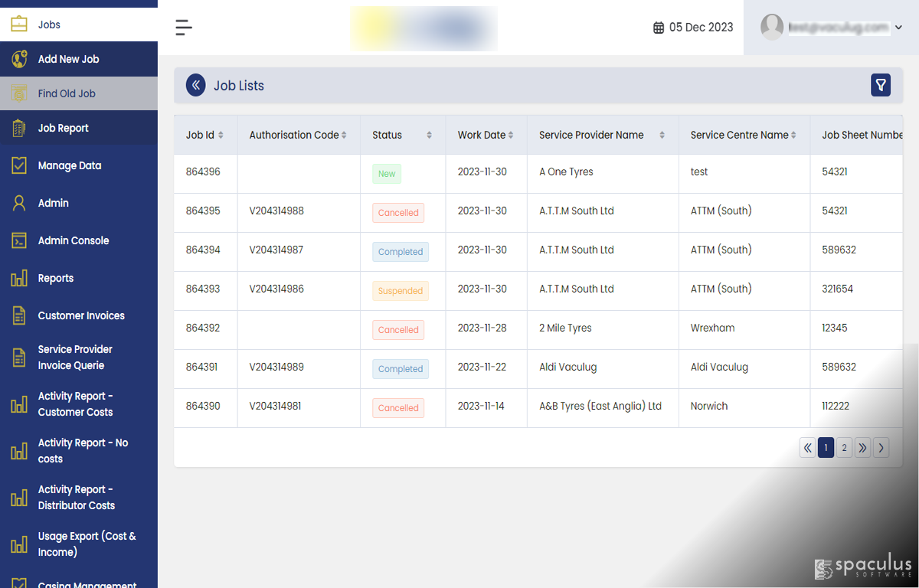Screen dimensions: 919x588
Task: Open Customer Invoices from sidebar
Action: click(x=80, y=315)
